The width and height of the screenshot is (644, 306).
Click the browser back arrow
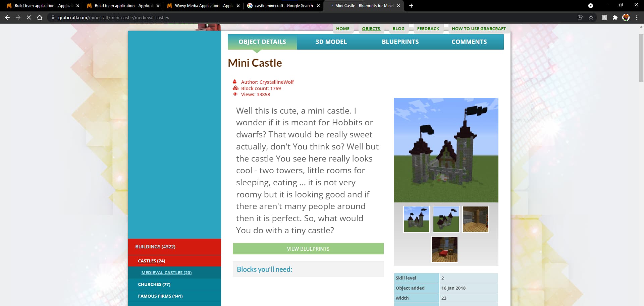pos(7,17)
